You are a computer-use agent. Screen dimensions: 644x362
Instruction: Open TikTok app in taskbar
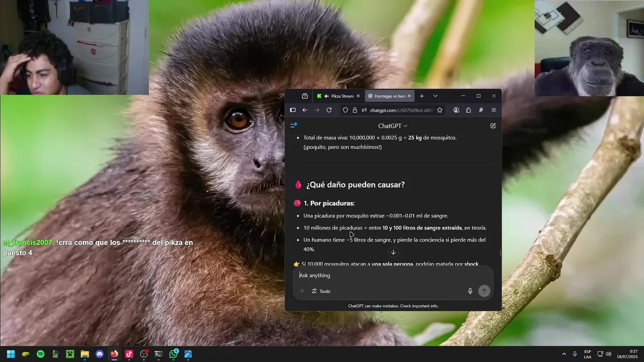[129, 354]
